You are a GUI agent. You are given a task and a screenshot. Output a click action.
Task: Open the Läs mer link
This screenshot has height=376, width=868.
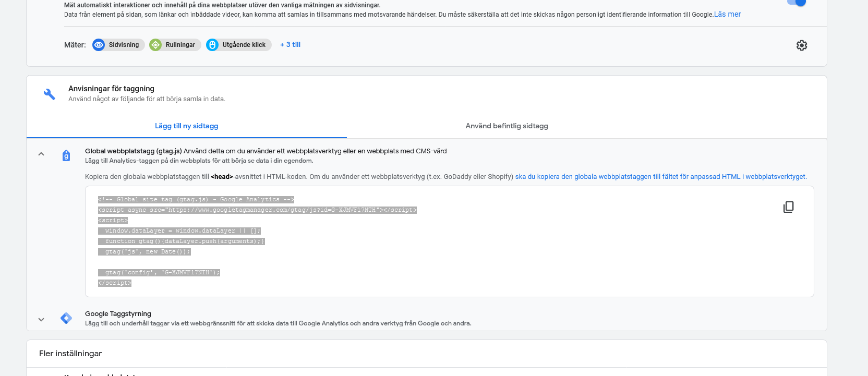coord(727,15)
